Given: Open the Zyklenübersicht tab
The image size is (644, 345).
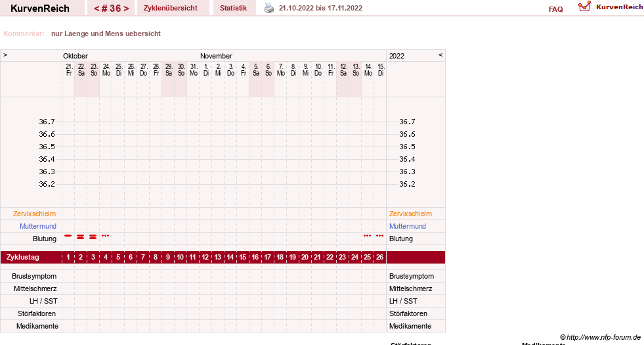Looking at the screenshot, I should point(171,9).
